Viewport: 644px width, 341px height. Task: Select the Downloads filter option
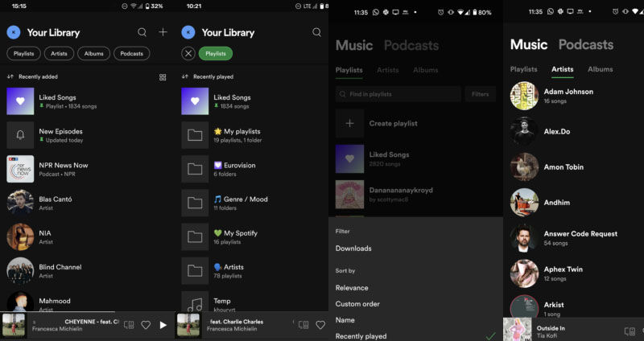353,249
